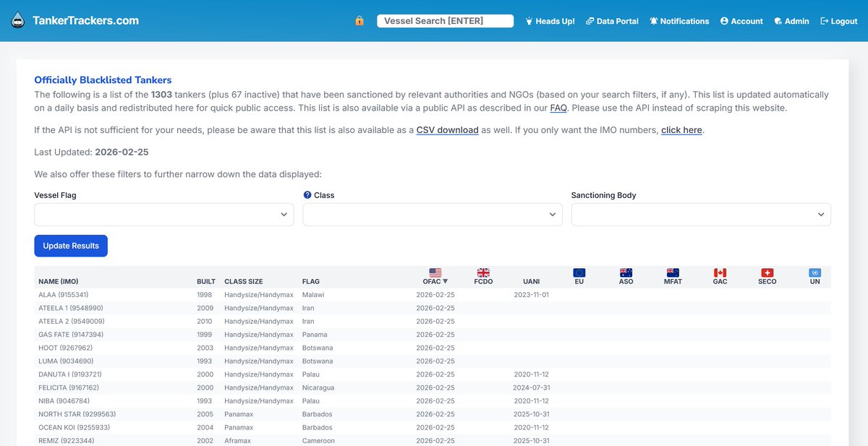Click the TankerTrackers.com oil drop logo
Image resolution: width=868 pixels, height=446 pixels.
coord(19,21)
